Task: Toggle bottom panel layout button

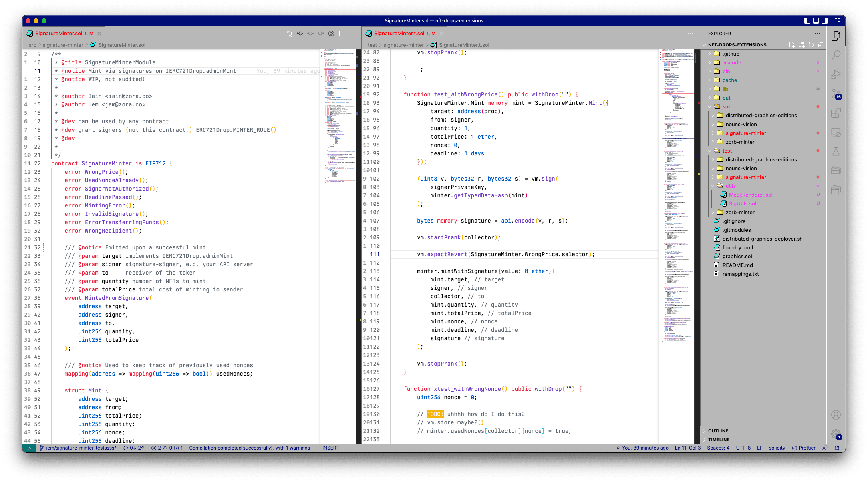Action: point(816,21)
